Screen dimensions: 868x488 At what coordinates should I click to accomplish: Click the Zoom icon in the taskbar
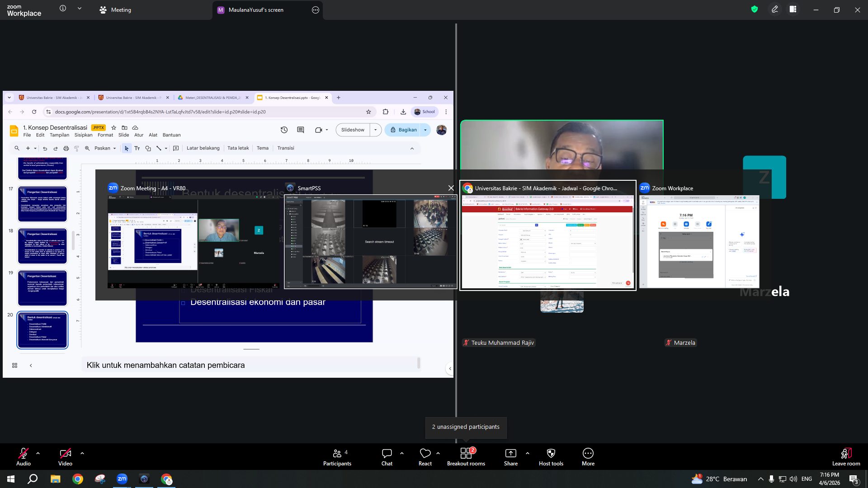click(x=122, y=479)
